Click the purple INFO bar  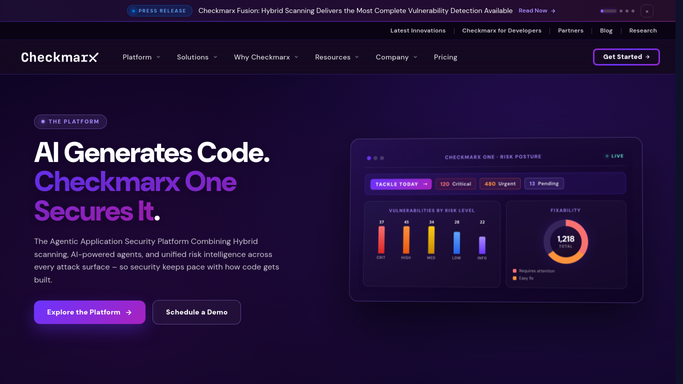click(482, 245)
